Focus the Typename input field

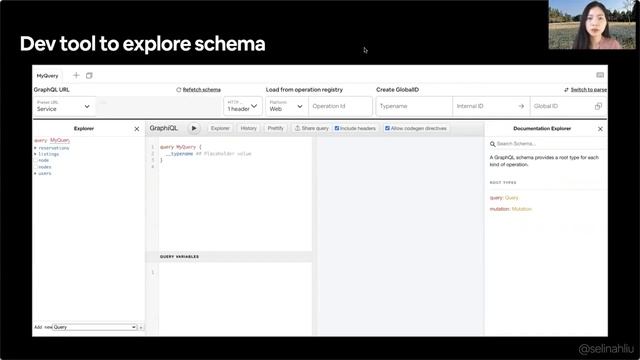pos(414,106)
